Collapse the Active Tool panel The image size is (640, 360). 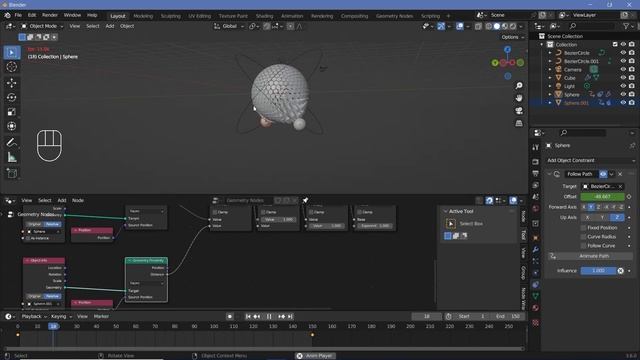[445, 211]
